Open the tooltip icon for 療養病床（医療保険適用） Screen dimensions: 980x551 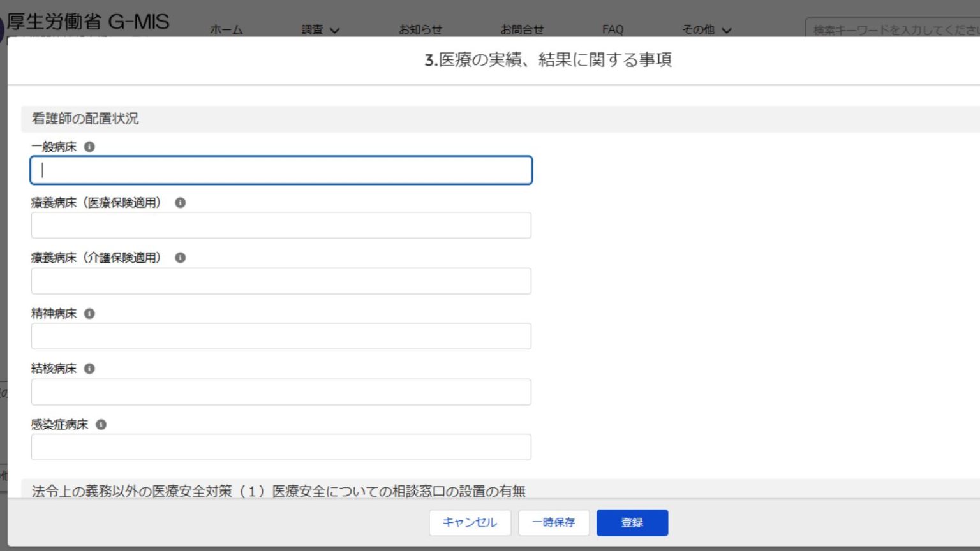(180, 203)
